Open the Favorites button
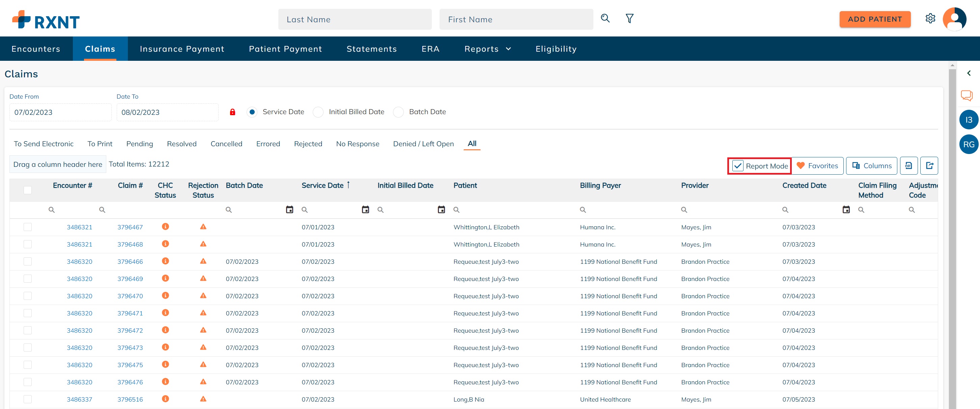Viewport: 980px width, 409px height. click(x=817, y=165)
